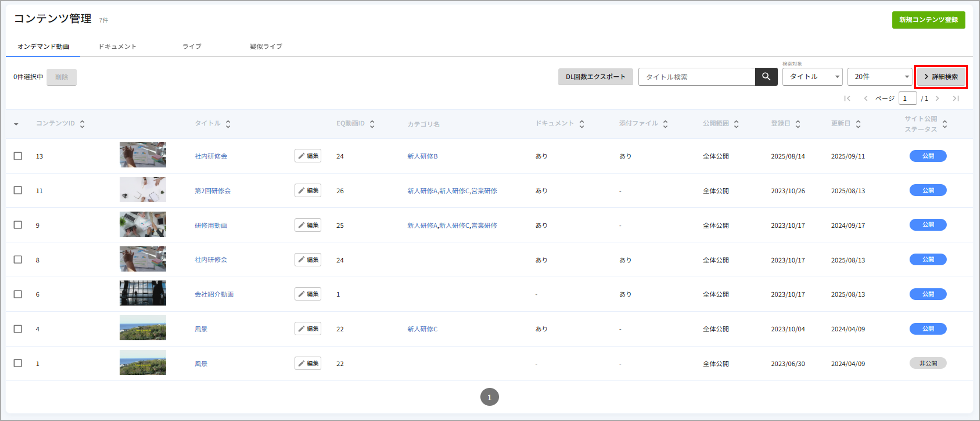Open 風景 title link for ID 1
Viewport: 980px width, 421px height.
pyautogui.click(x=201, y=364)
